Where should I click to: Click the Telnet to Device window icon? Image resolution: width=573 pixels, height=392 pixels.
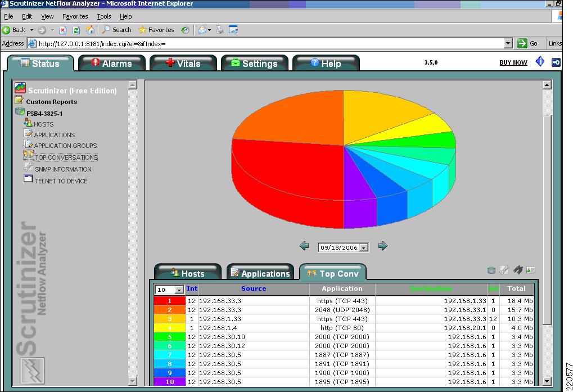[28, 179]
